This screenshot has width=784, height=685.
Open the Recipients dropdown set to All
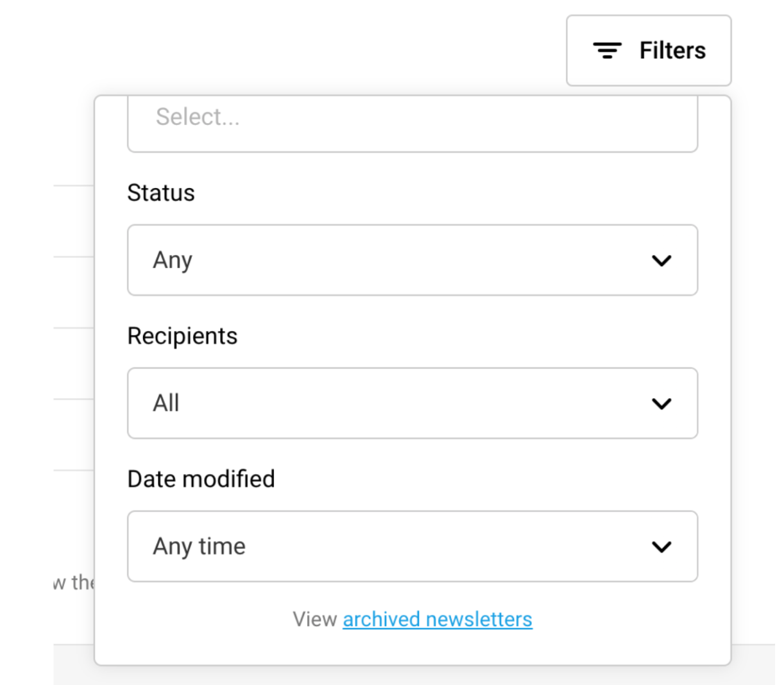pos(413,403)
